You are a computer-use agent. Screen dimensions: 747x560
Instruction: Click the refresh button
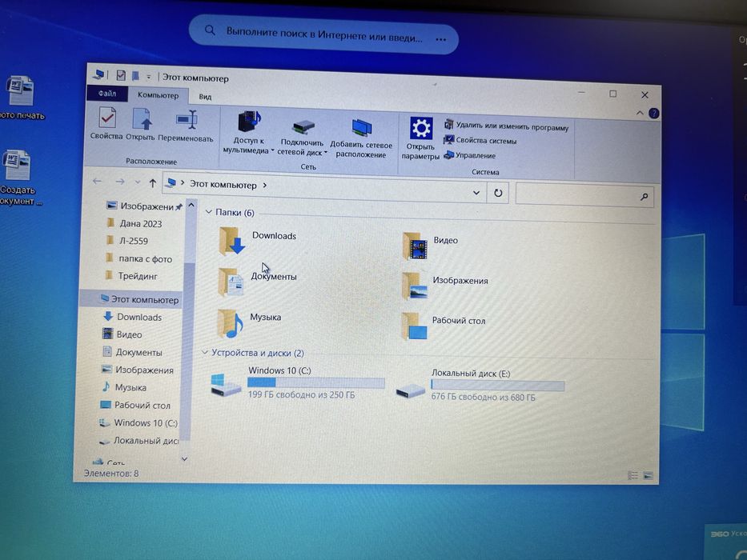[498, 193]
